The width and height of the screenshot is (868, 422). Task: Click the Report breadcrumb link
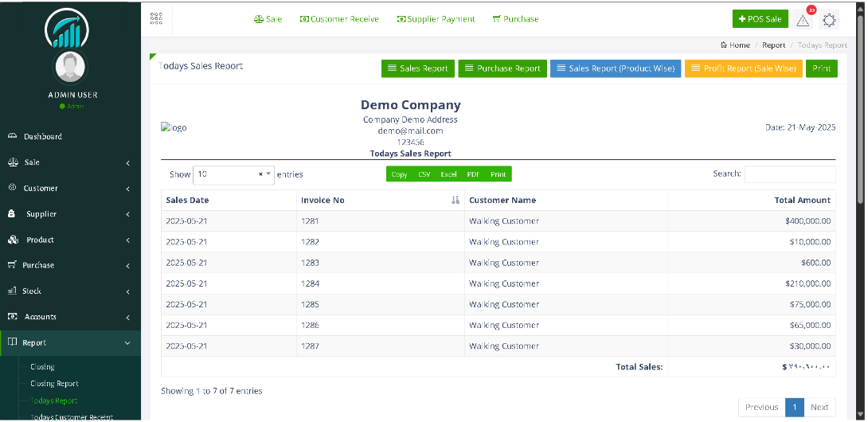click(773, 45)
